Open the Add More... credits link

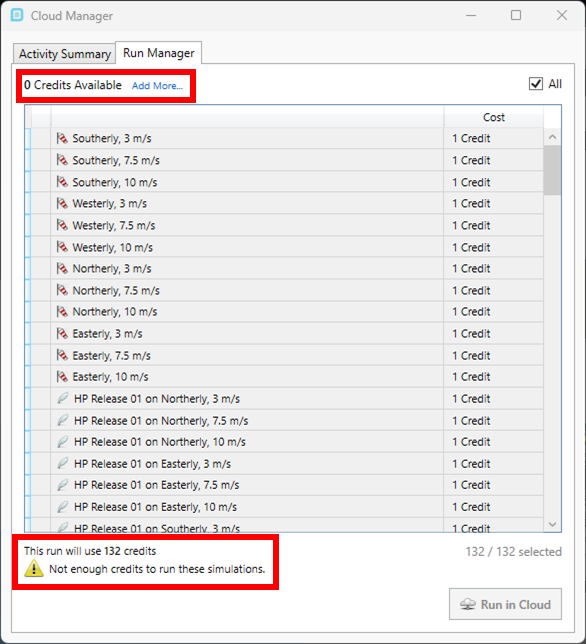coord(157,86)
